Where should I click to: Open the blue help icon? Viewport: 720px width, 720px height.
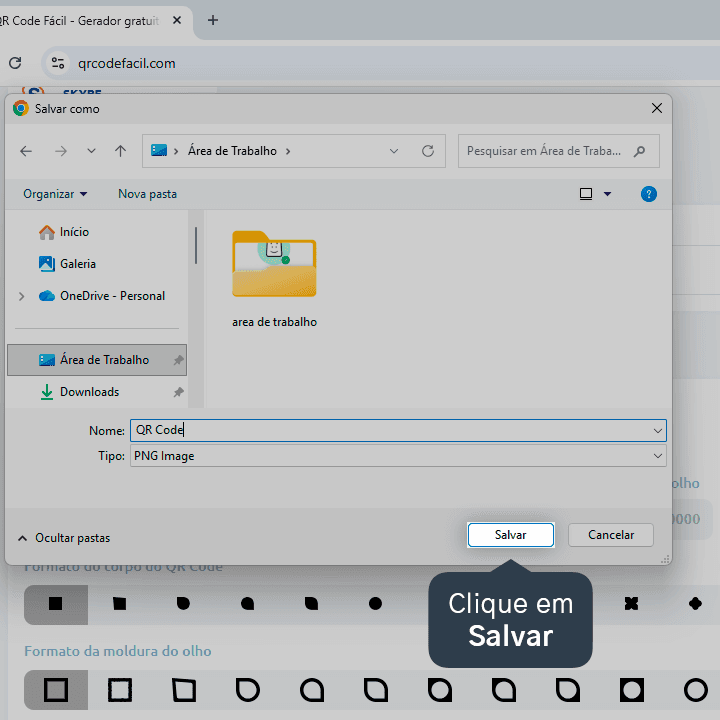click(x=648, y=194)
